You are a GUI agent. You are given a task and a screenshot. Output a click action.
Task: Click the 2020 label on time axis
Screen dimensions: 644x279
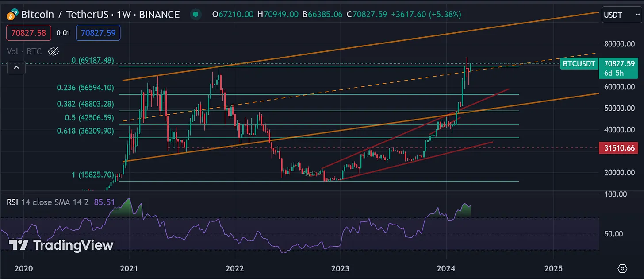[x=23, y=268]
